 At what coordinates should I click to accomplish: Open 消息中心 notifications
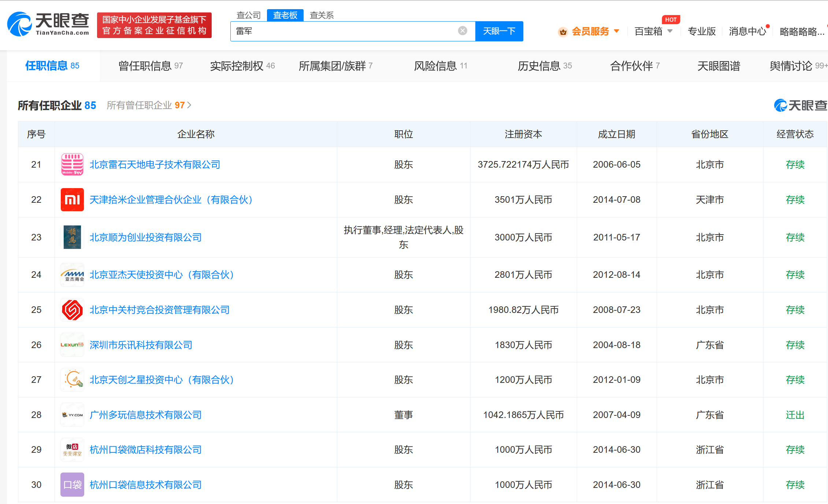point(747,31)
